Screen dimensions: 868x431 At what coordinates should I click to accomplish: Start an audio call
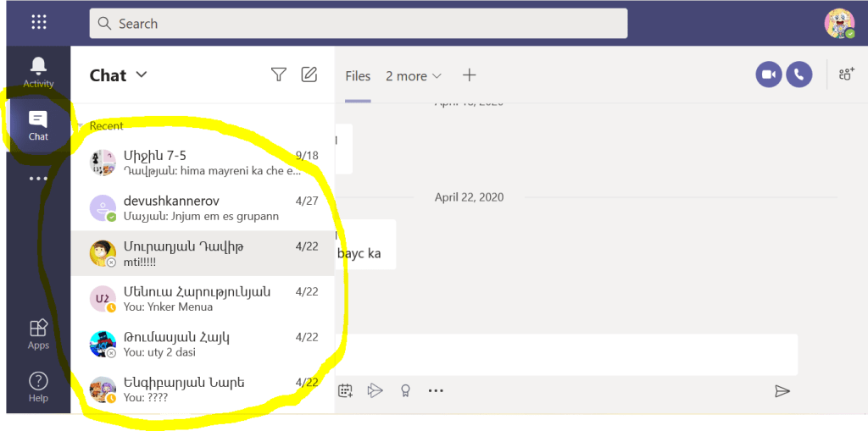(x=798, y=75)
